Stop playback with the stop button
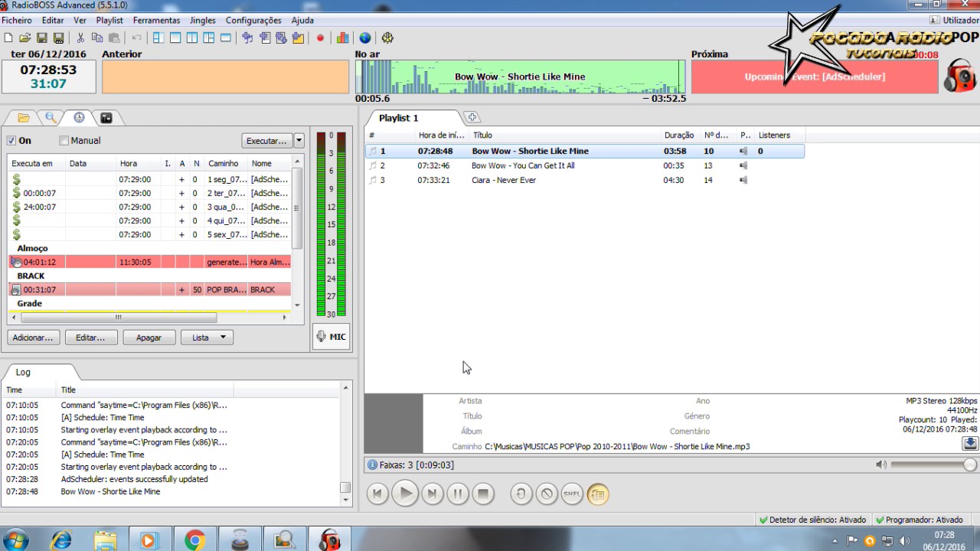This screenshot has width=980, height=551. [x=484, y=494]
